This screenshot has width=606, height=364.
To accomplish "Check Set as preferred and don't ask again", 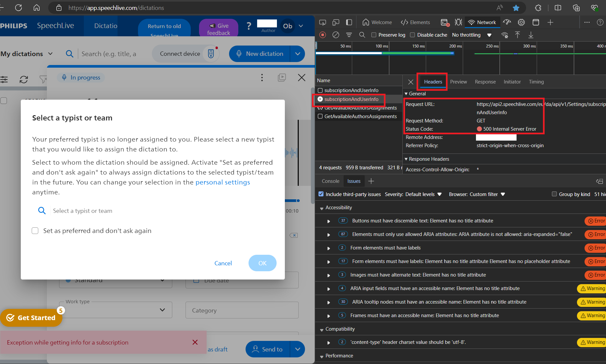I will (35, 231).
